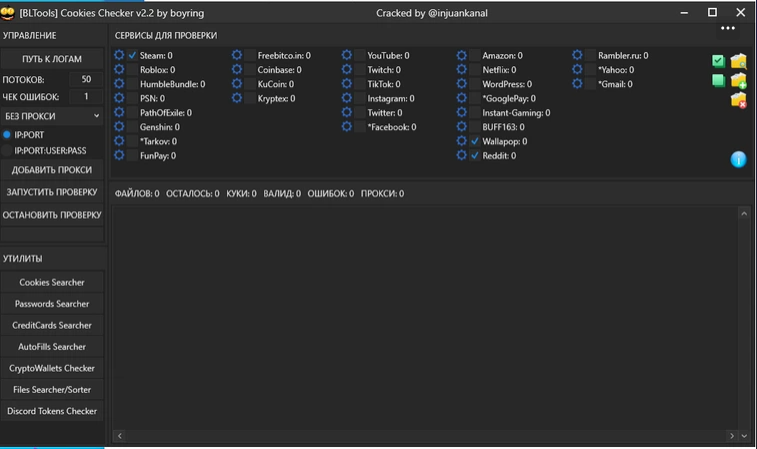Open gear icon for WordPress
Viewport: 757px width, 449px height.
pyautogui.click(x=462, y=84)
